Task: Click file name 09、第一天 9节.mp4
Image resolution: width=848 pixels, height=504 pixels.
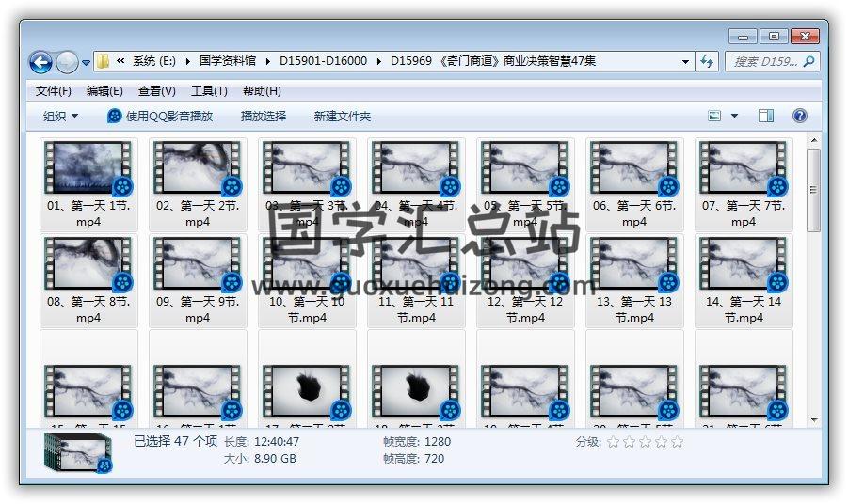Action: click(198, 309)
